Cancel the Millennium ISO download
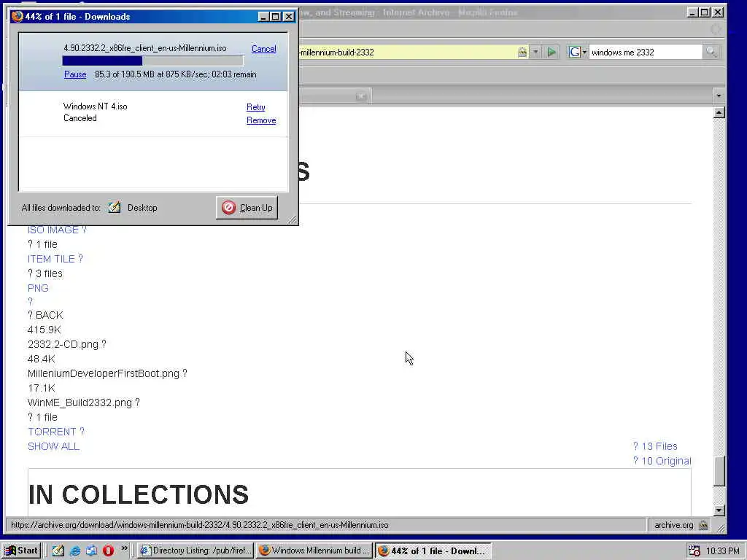Screen dimensions: 747x560 click(x=263, y=49)
